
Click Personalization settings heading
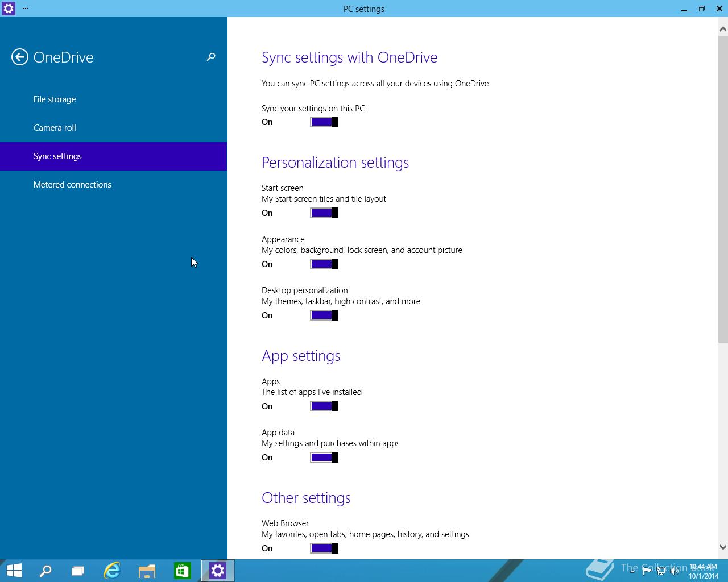click(x=335, y=163)
